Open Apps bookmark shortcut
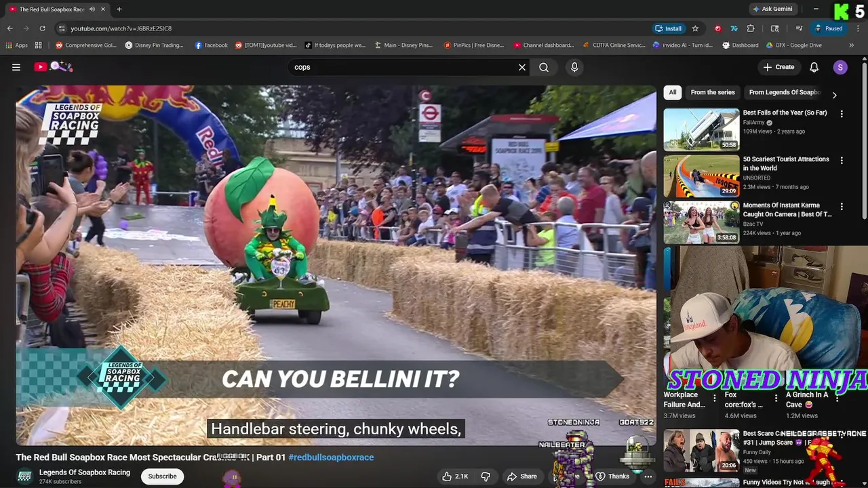Screen dimensions: 868x488 [17, 45]
